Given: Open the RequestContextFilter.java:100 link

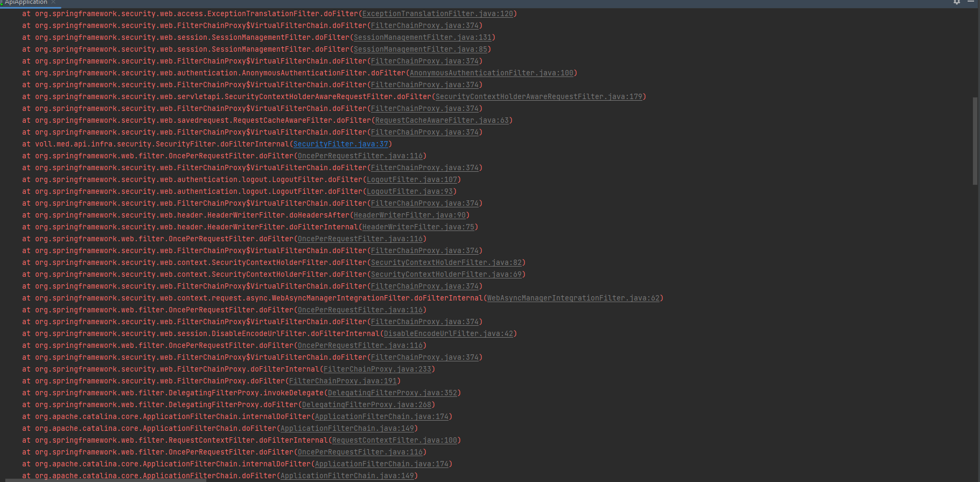Looking at the screenshot, I should coord(395,441).
